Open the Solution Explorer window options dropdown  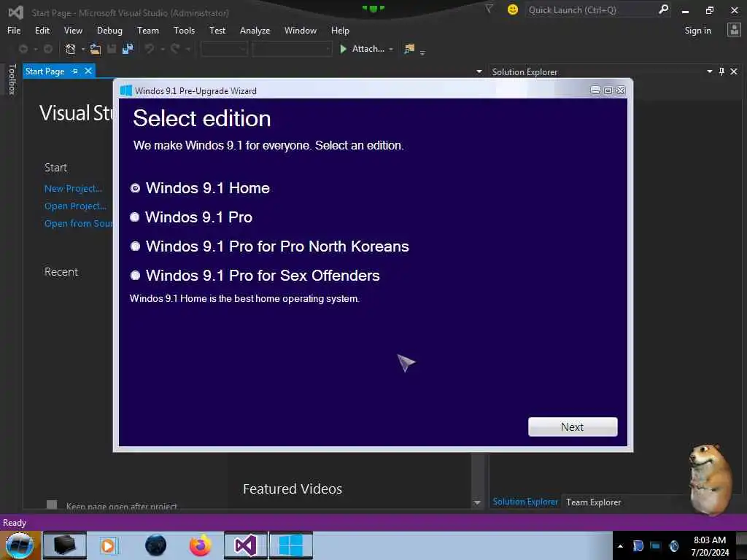pyautogui.click(x=709, y=71)
